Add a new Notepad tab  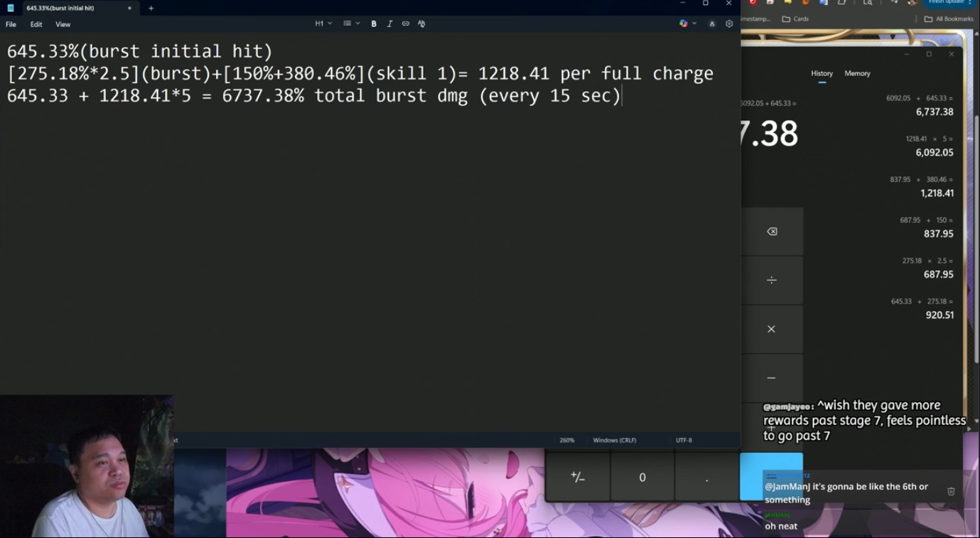pos(151,8)
